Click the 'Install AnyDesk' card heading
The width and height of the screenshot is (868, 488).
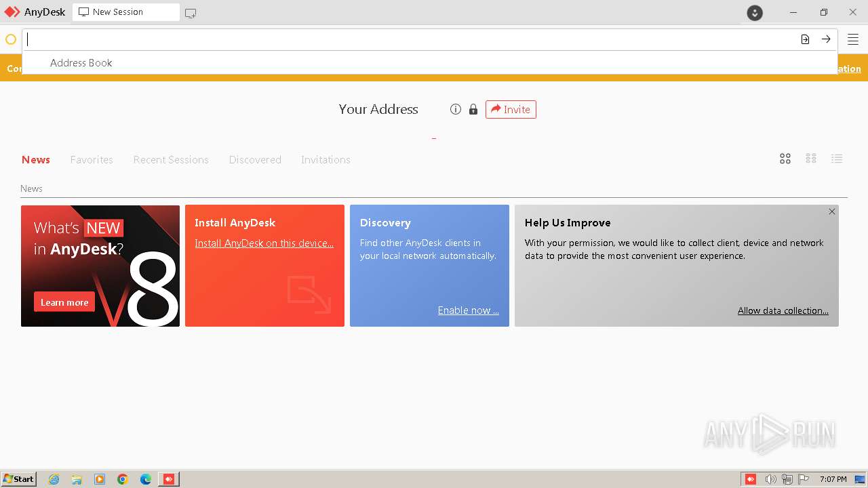pos(235,222)
